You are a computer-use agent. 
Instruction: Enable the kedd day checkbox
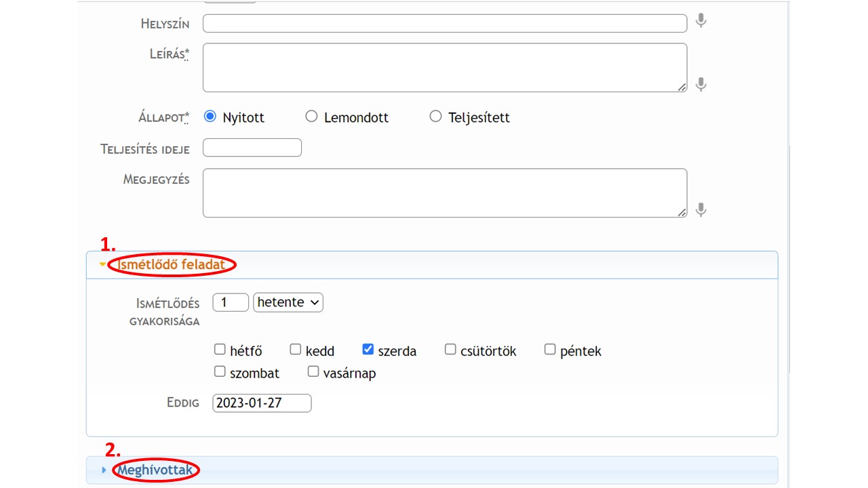[296, 350]
